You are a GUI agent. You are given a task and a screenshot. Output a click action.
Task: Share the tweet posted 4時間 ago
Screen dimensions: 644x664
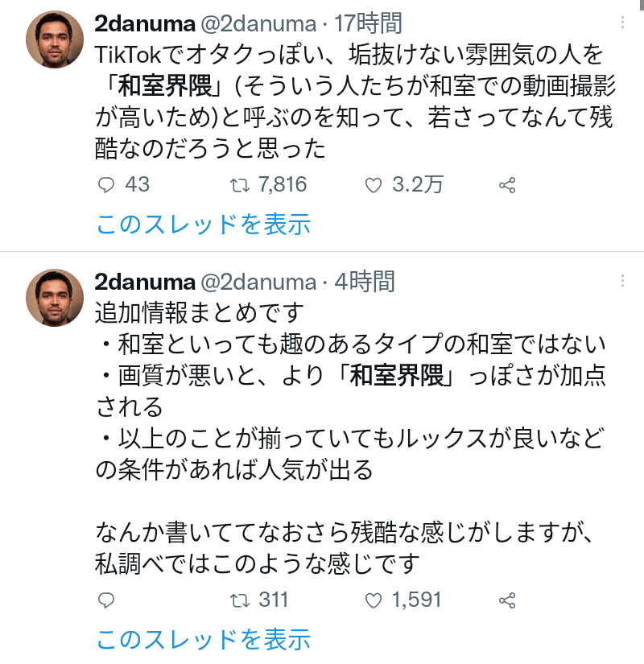click(x=507, y=600)
